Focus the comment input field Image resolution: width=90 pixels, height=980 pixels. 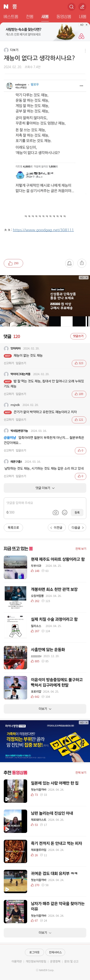click(45, 503)
